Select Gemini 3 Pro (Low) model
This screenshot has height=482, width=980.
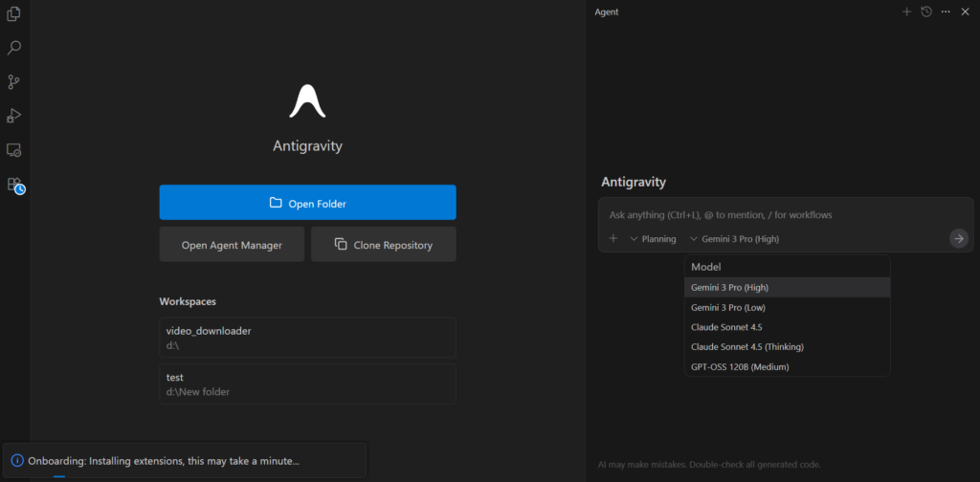click(727, 308)
